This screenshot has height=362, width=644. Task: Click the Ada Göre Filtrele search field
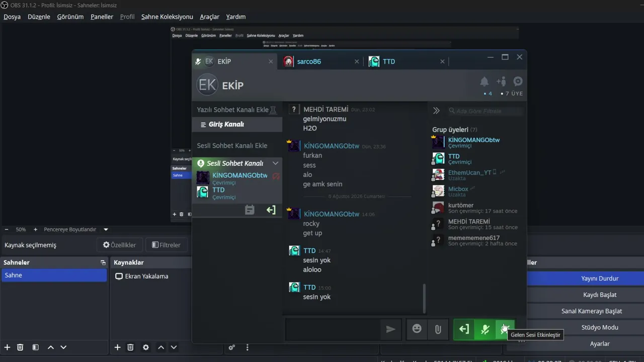click(486, 111)
